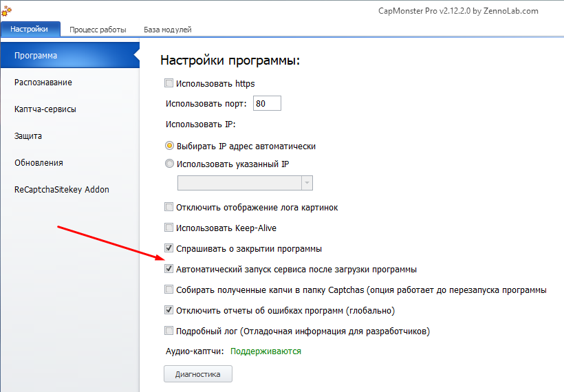Select the Защита sidebar item
The width and height of the screenshot is (564, 392).
[x=28, y=136]
